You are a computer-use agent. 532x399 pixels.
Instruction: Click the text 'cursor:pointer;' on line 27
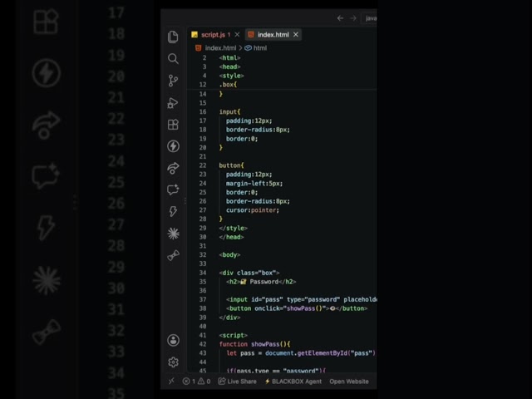pos(253,210)
